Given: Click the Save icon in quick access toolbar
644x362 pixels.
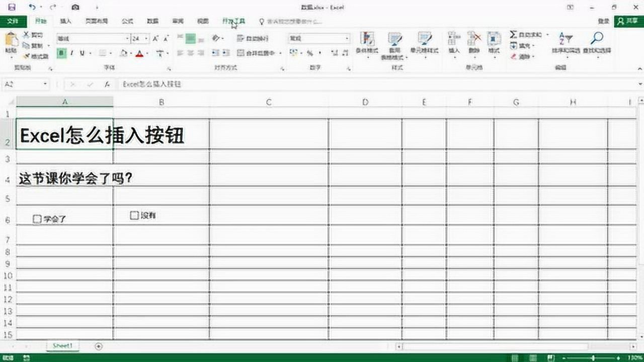Looking at the screenshot, I should (x=12, y=7).
